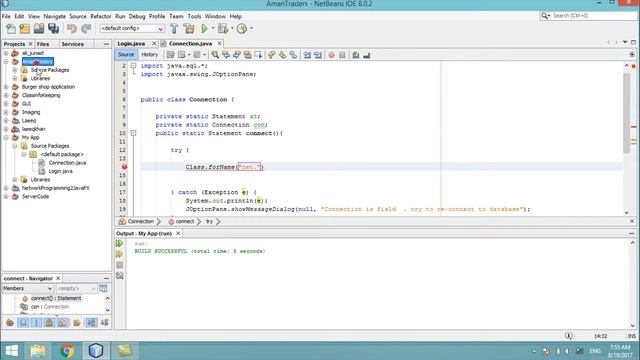Toggle Highlight Search in editor toolbar
The image size is (640, 360).
click(x=247, y=55)
